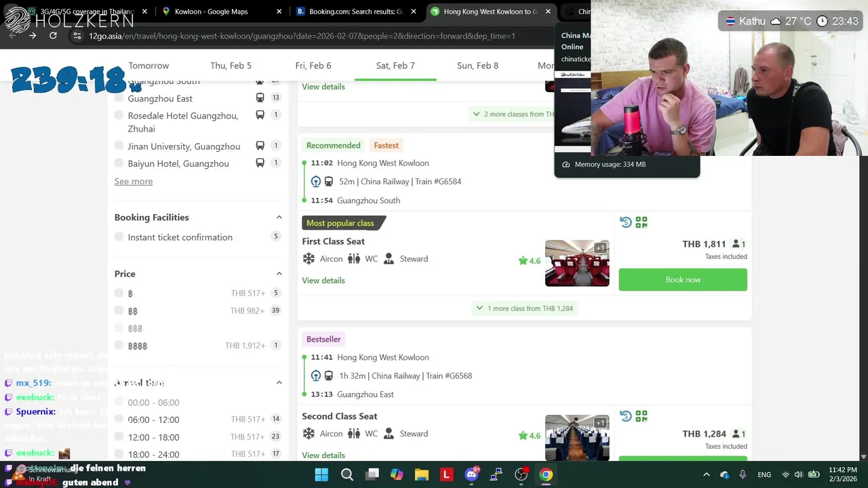This screenshot has width=868, height=488.
Task: Click the Aircon snowflake icon for First Class Seat
Action: [x=309, y=259]
